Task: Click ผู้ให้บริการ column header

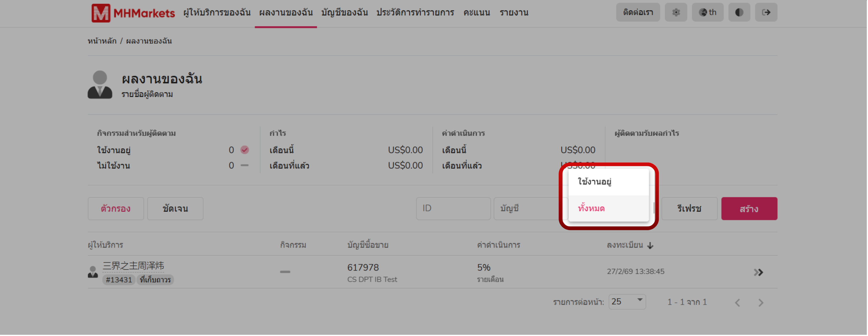Action: point(106,245)
